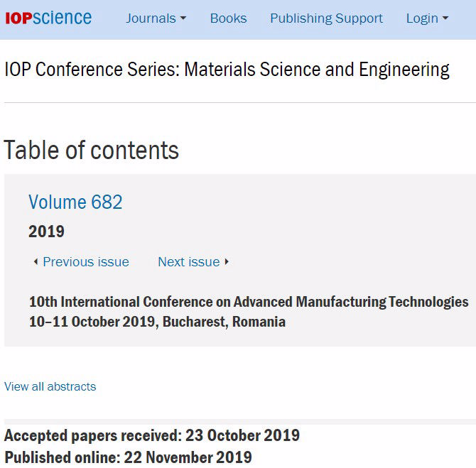Open the Volume 682 link
The height and width of the screenshot is (468, 476).
click(75, 202)
